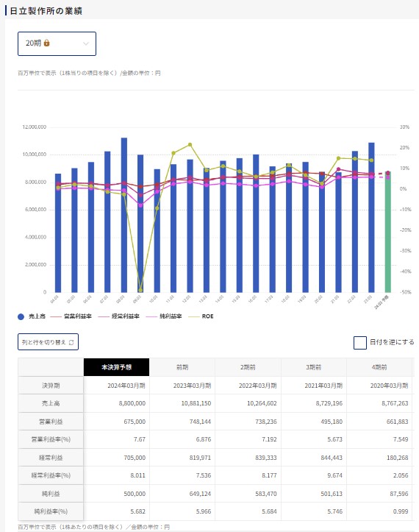Check the 日付を逆にする checkbox

(x=360, y=342)
